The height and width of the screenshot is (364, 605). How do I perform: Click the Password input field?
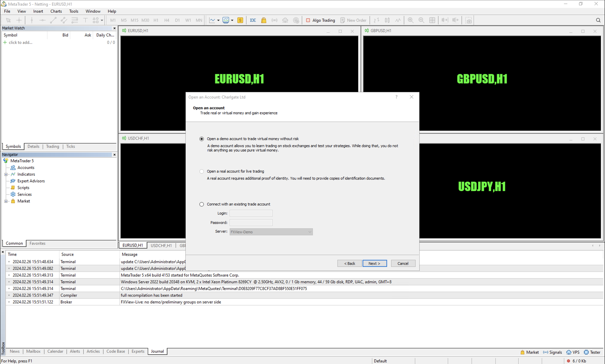click(251, 222)
